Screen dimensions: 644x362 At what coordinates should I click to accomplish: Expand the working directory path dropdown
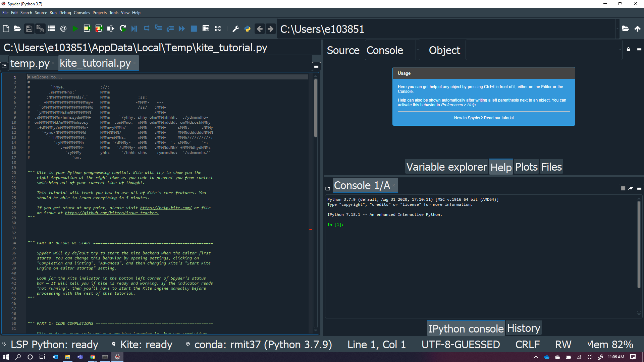617,29
